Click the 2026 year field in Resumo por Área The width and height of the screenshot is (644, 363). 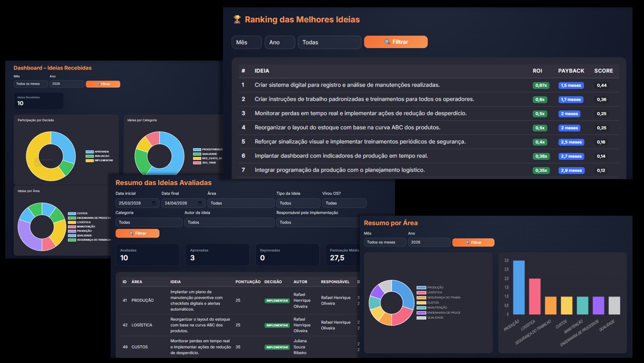pyautogui.click(x=429, y=242)
